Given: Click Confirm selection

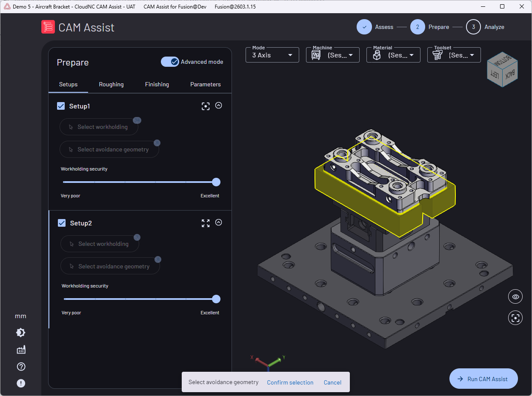Looking at the screenshot, I should pos(290,382).
